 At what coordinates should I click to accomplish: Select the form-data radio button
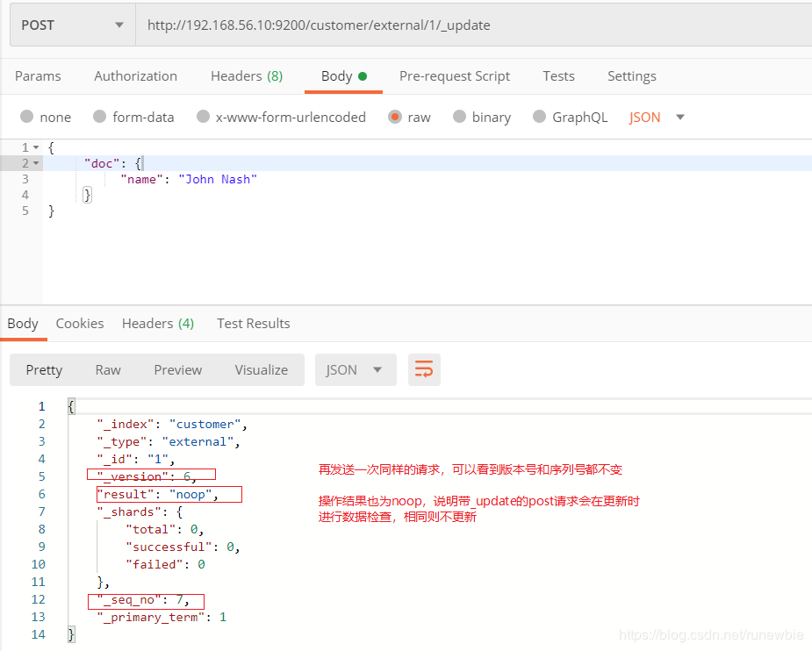[99, 117]
